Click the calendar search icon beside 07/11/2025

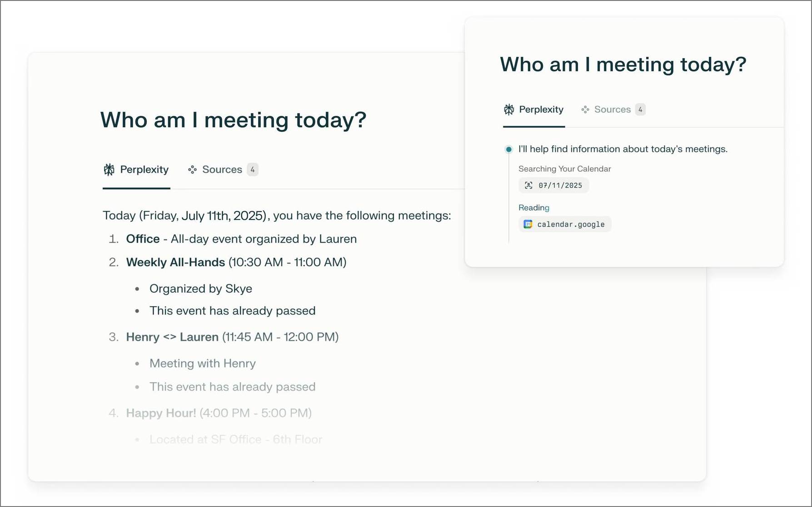click(528, 185)
